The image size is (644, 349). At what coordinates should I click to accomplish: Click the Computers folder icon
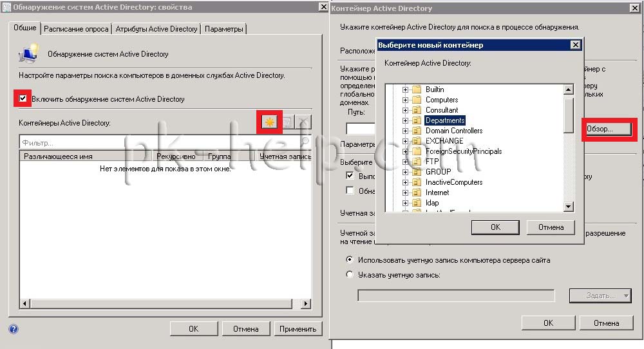pos(417,99)
